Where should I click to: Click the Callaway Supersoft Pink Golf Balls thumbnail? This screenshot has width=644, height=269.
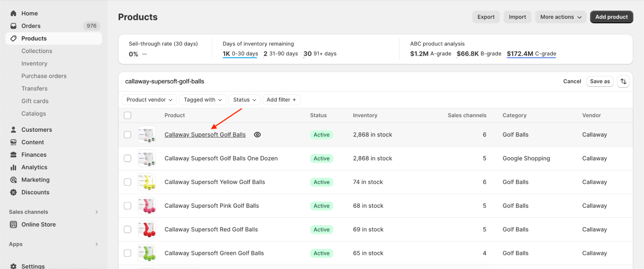[147, 206]
